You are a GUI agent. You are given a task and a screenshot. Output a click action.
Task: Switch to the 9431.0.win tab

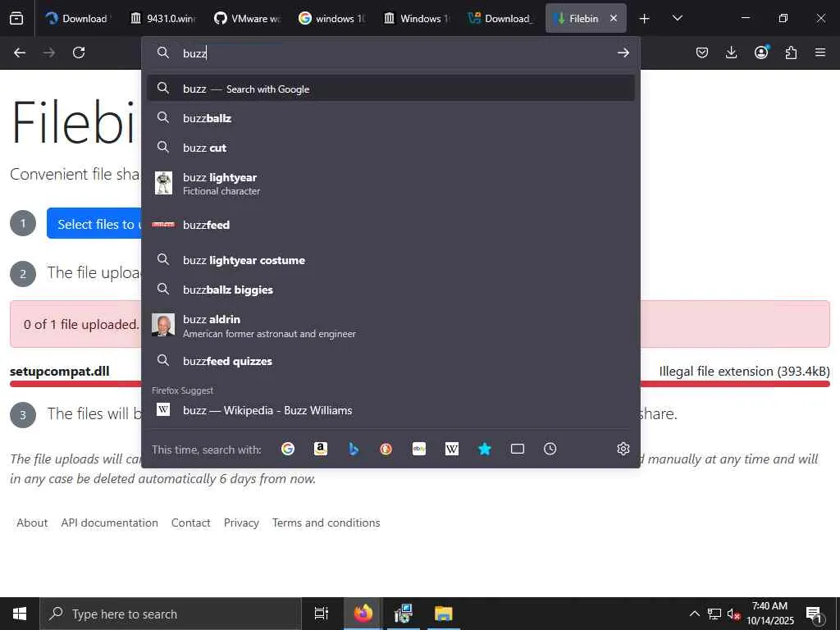(x=163, y=18)
